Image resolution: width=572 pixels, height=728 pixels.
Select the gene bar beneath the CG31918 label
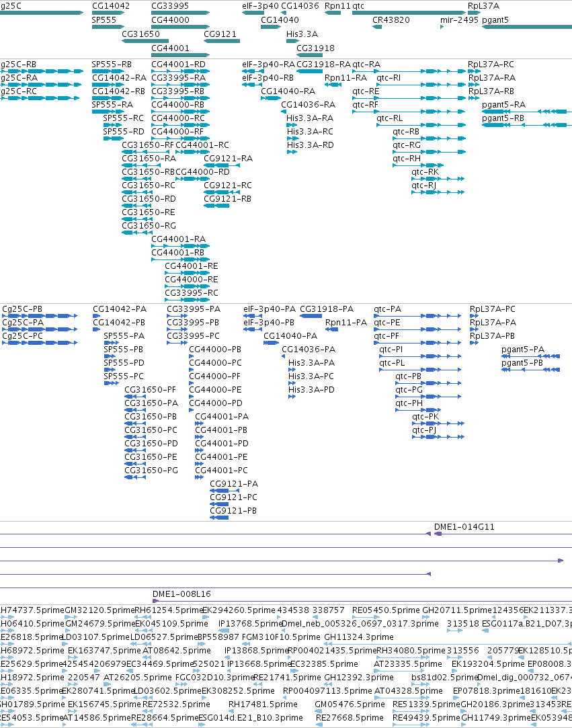coord(309,55)
